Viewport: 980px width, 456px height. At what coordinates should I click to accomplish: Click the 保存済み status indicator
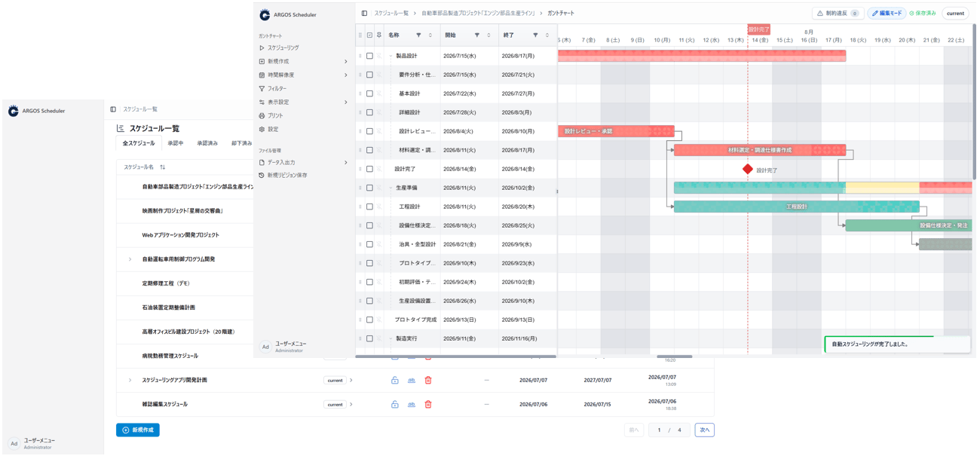(923, 14)
